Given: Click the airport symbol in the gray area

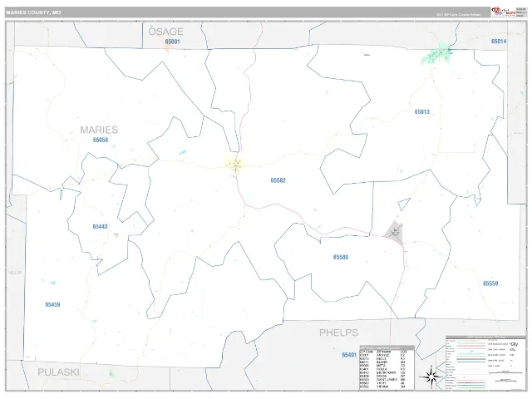Looking at the screenshot, I should 395,233.
